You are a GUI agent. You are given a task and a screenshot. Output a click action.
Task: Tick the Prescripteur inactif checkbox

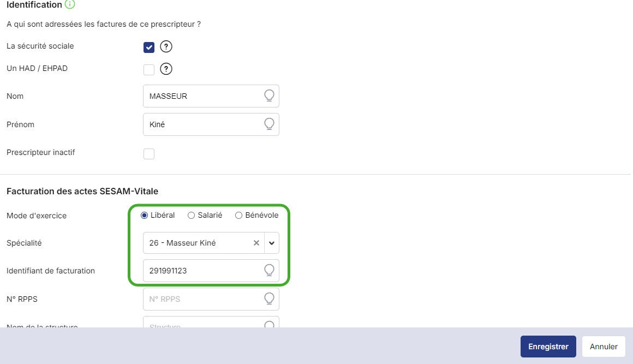(x=149, y=154)
